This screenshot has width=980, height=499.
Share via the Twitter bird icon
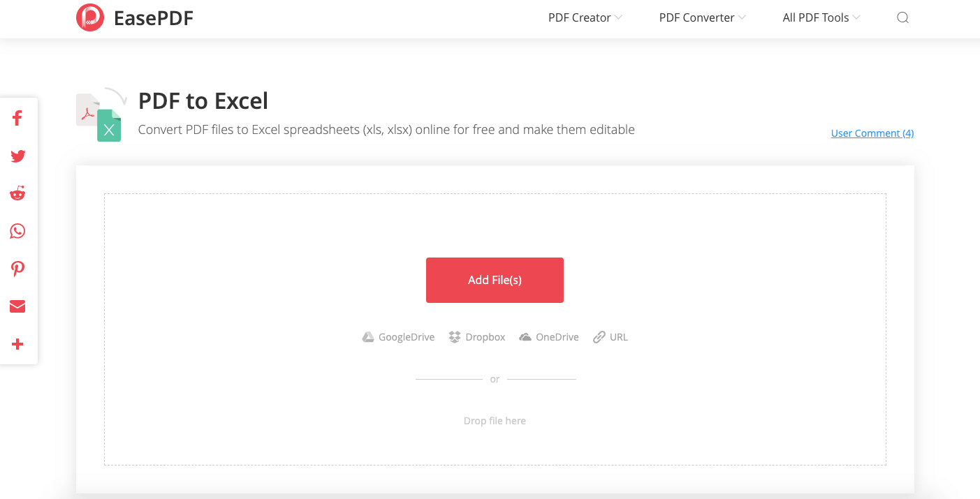17,156
